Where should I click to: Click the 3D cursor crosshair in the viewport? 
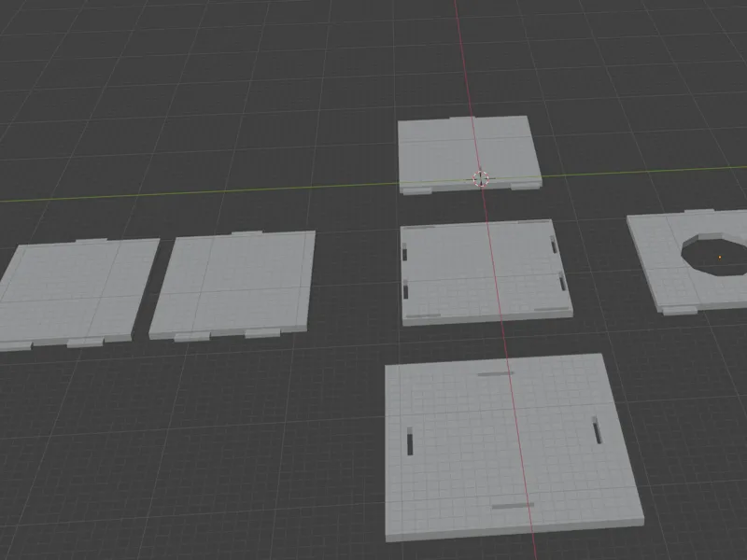[x=481, y=179]
